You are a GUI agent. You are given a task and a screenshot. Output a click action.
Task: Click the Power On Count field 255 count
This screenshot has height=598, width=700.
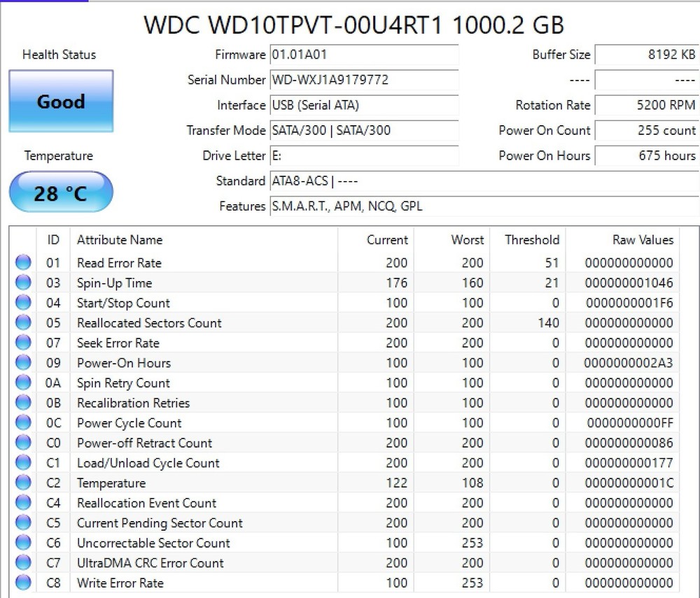pos(647,130)
